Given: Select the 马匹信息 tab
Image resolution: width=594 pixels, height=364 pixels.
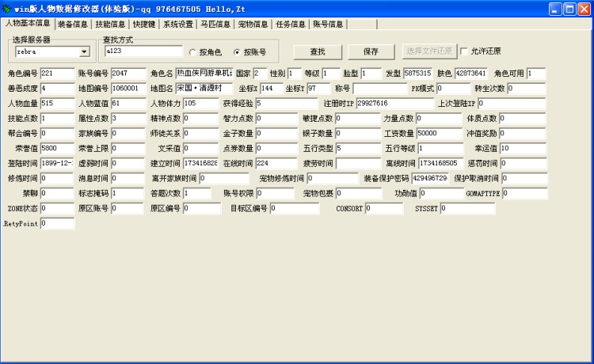Looking at the screenshot, I should point(215,25).
